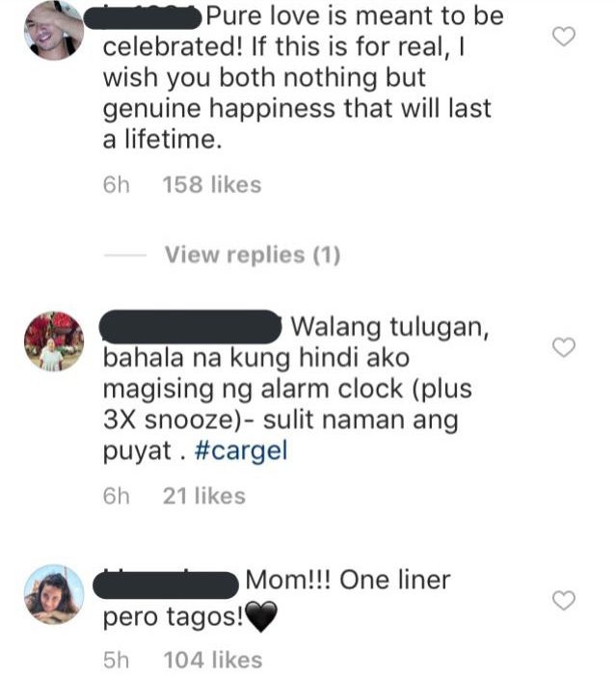Screen dimensions: 616x679
Task: Open redacted username before "Pure love"
Action: click(x=143, y=18)
